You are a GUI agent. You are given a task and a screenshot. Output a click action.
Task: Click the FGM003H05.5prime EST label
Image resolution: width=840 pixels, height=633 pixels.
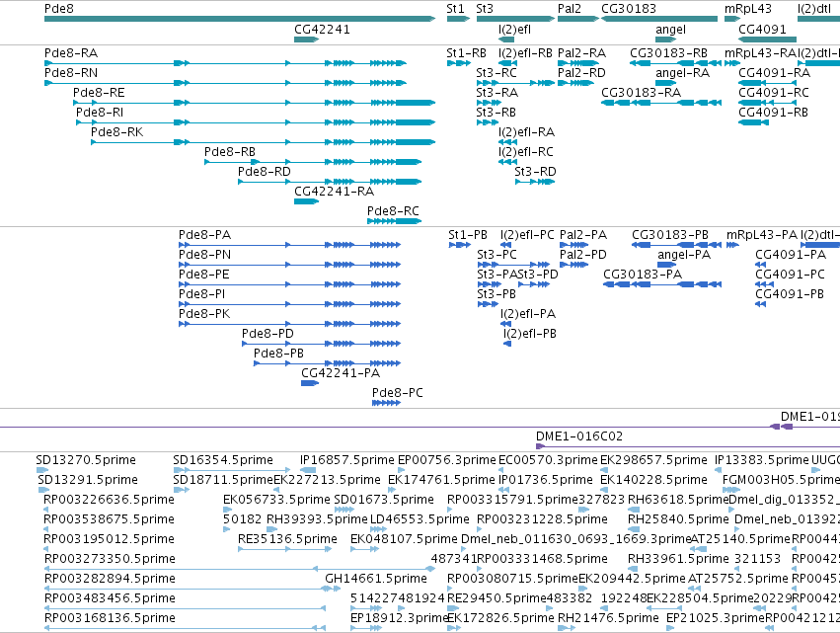[781, 480]
